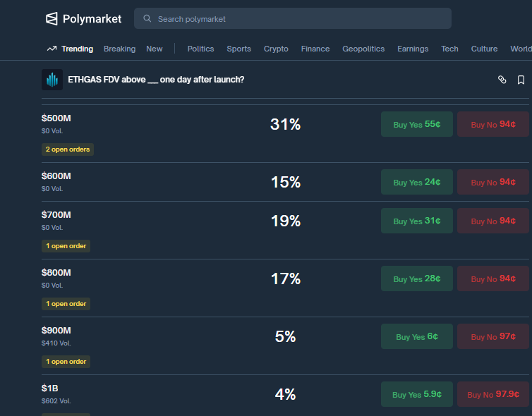Click the search magnifier icon

[147, 18]
